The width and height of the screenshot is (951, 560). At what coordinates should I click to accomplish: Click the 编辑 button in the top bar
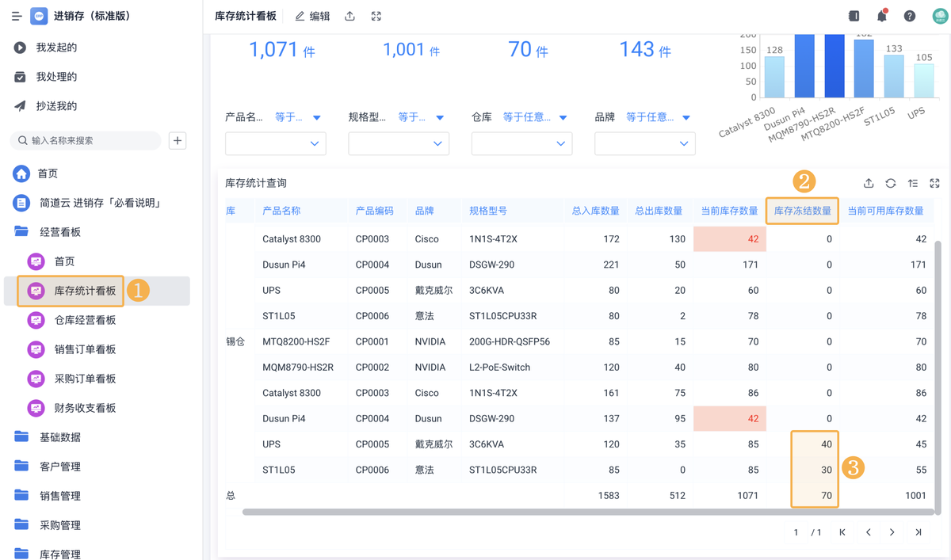[312, 16]
